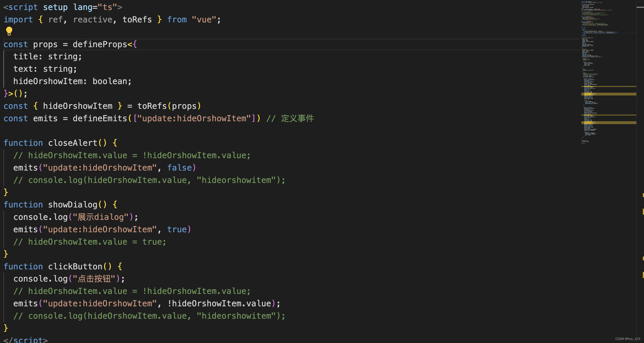Click 'ref' in the vue import line

[55, 20]
